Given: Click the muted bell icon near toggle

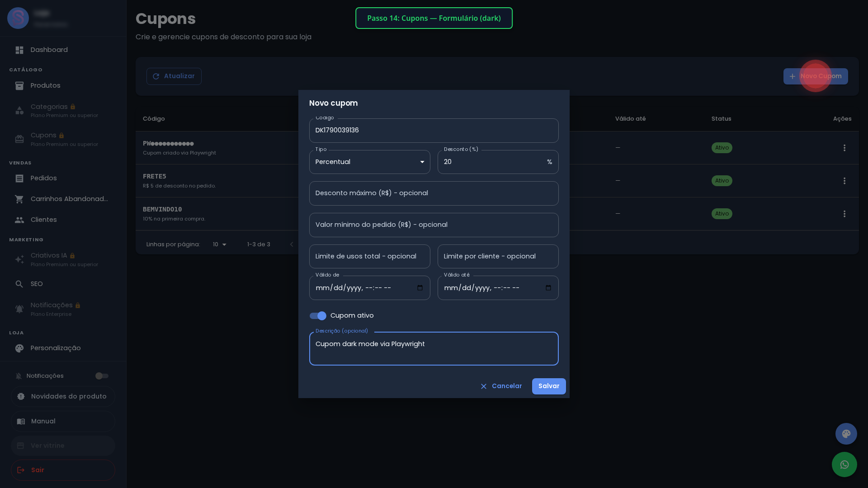Looking at the screenshot, I should tap(19, 376).
